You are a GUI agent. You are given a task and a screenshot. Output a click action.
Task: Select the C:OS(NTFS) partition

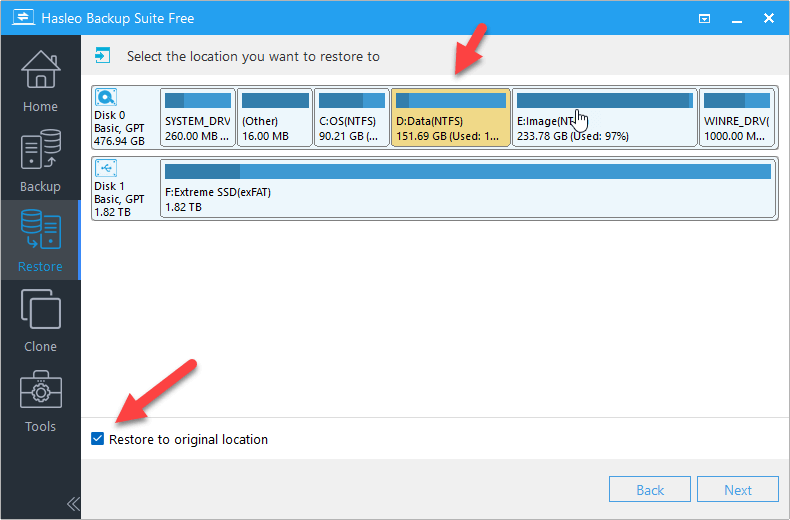click(x=351, y=118)
